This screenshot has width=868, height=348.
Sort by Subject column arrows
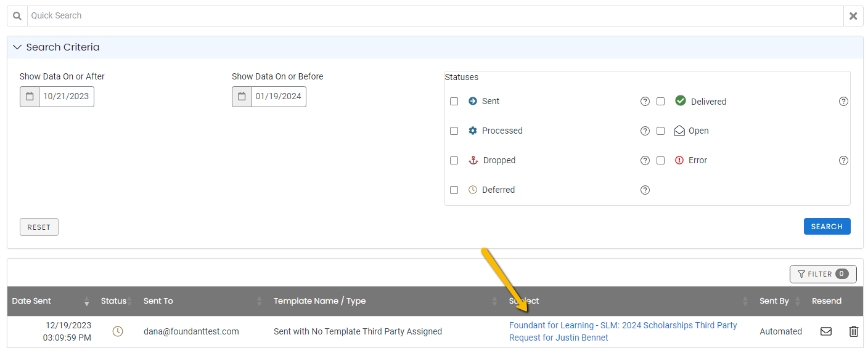[745, 301]
